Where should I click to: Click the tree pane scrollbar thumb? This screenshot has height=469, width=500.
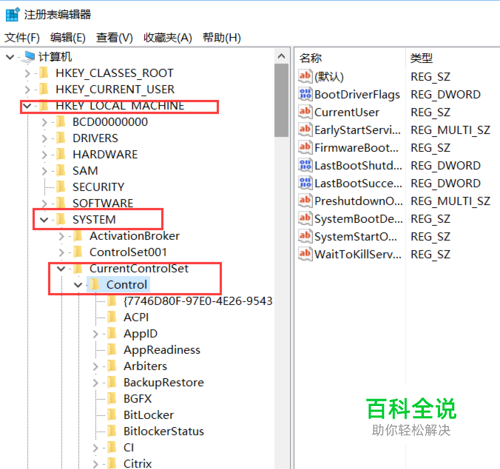pos(282,100)
